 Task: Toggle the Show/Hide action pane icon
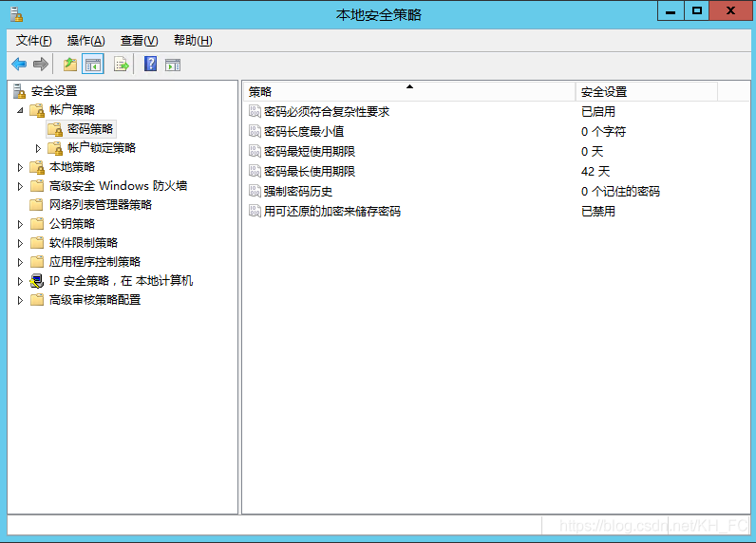pos(173,65)
